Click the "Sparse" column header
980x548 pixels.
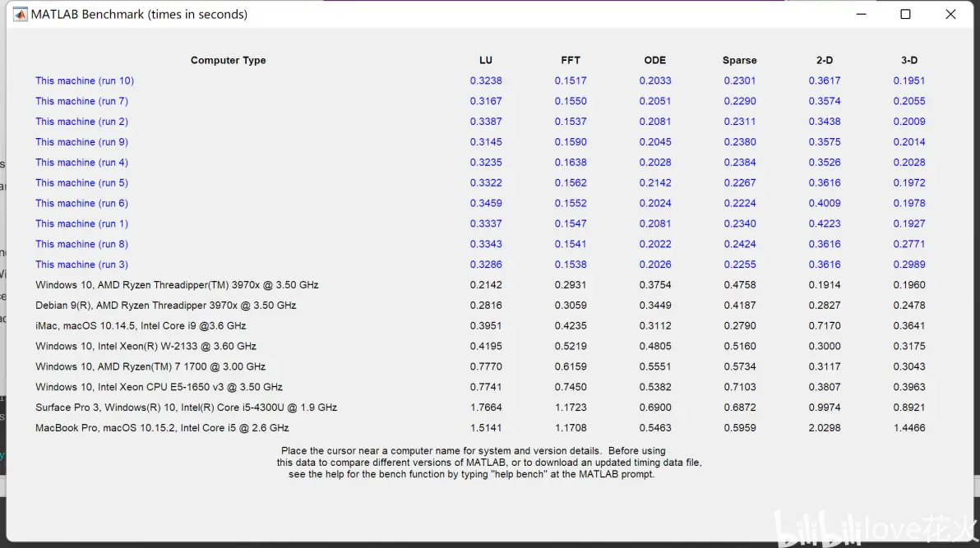(739, 60)
